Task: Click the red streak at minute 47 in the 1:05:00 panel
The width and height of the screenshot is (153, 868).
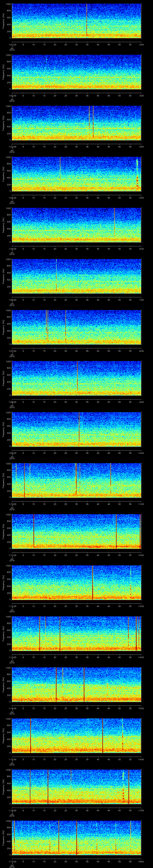Action: (x=114, y=222)
